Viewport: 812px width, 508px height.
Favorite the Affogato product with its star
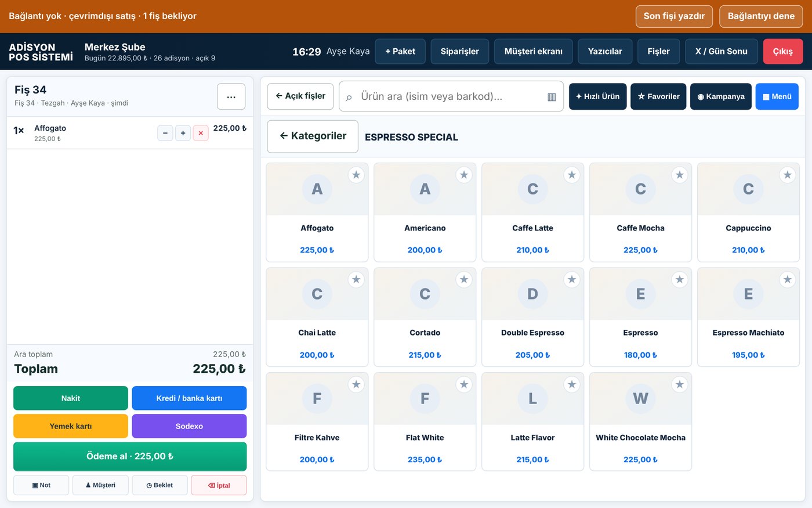[x=356, y=175]
